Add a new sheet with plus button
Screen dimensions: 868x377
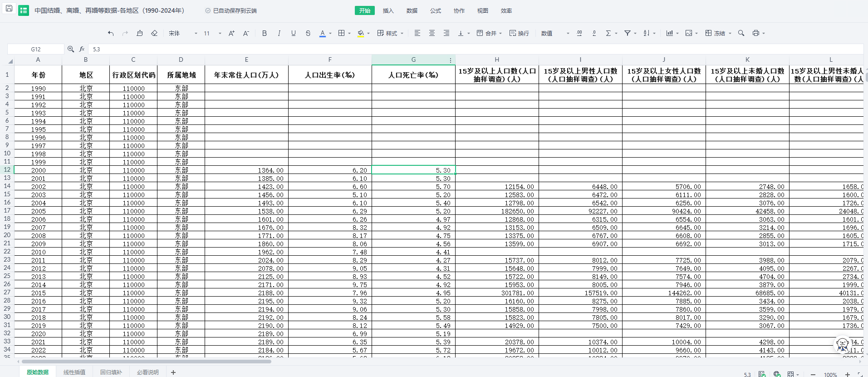[x=173, y=372]
